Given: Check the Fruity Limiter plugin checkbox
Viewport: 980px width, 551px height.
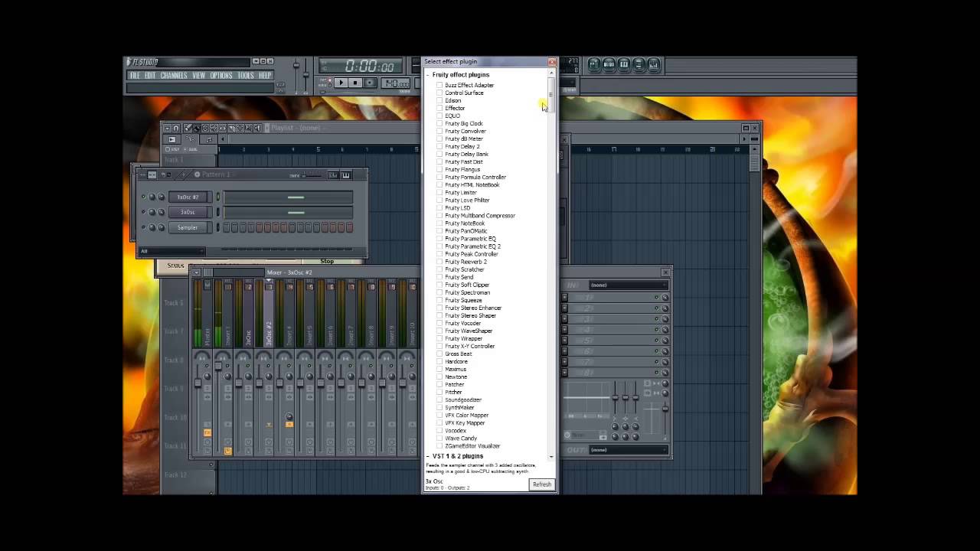Looking at the screenshot, I should click(x=439, y=192).
